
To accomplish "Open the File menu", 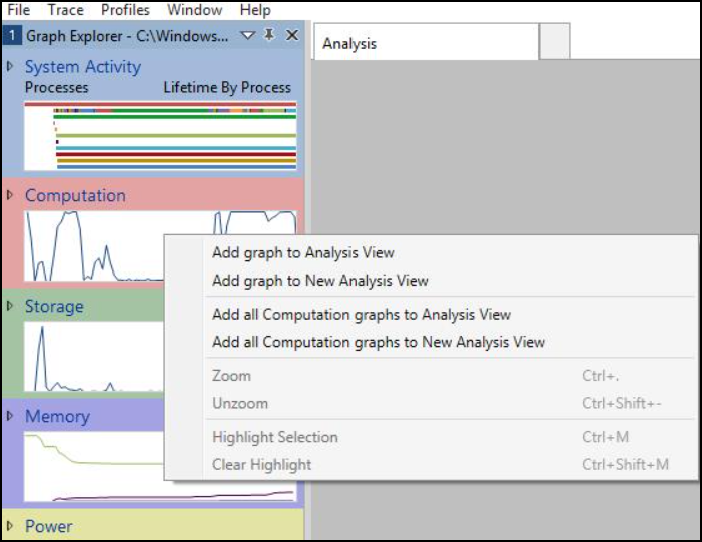I will point(19,10).
